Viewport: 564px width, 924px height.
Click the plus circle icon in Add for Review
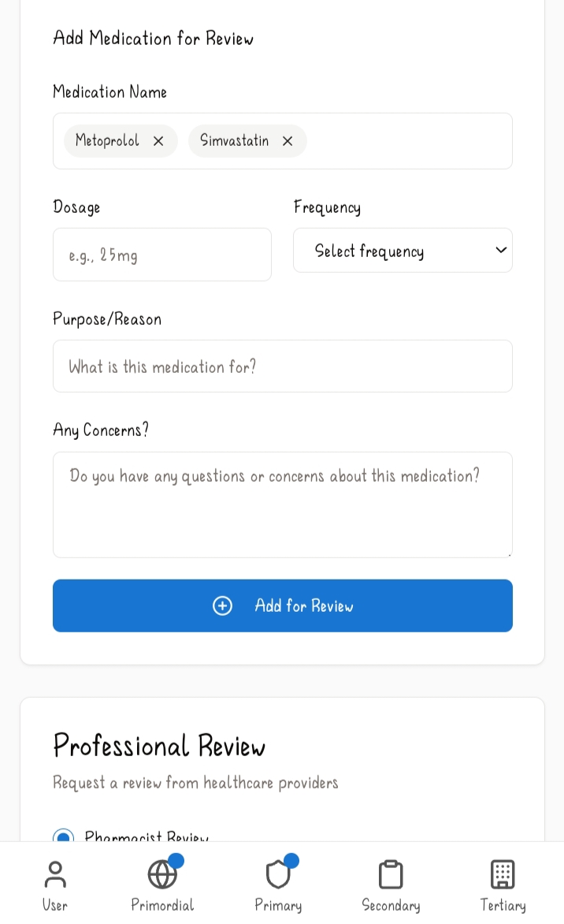(x=223, y=605)
